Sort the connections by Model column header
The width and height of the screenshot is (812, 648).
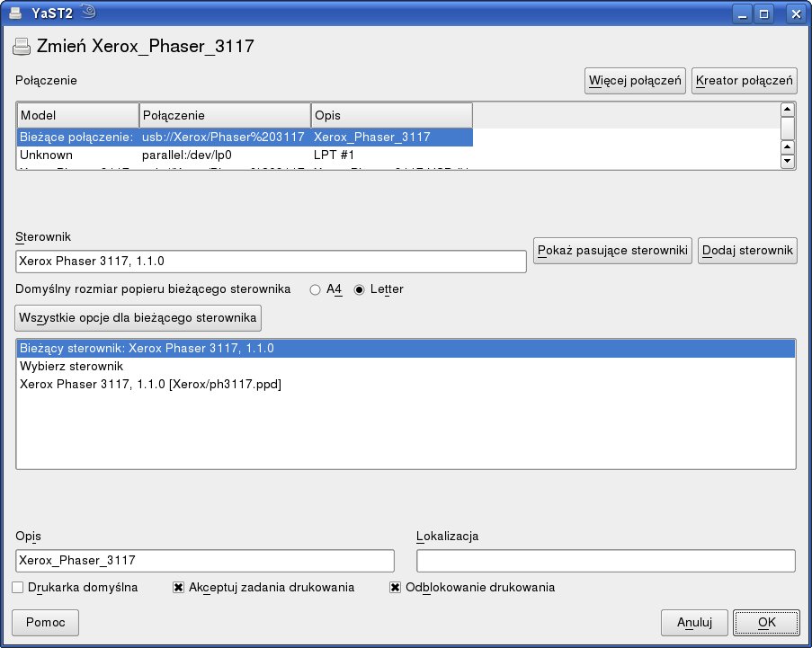click(x=77, y=116)
